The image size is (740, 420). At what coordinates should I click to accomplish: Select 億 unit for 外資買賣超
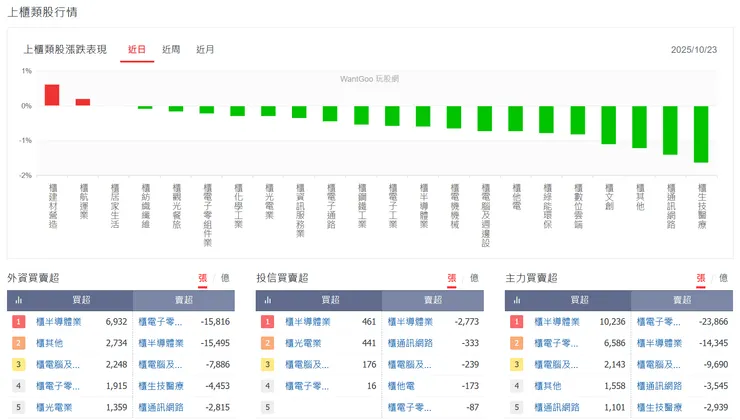click(225, 278)
